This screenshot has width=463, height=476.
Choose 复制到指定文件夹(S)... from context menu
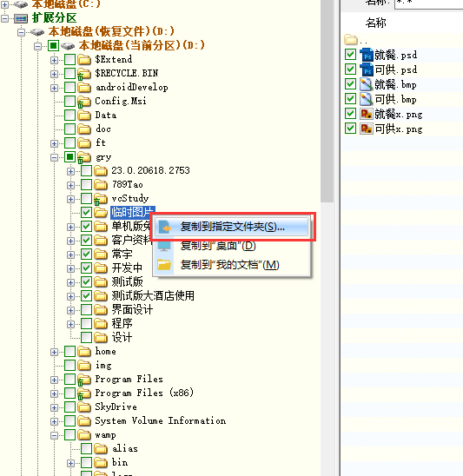(x=232, y=227)
